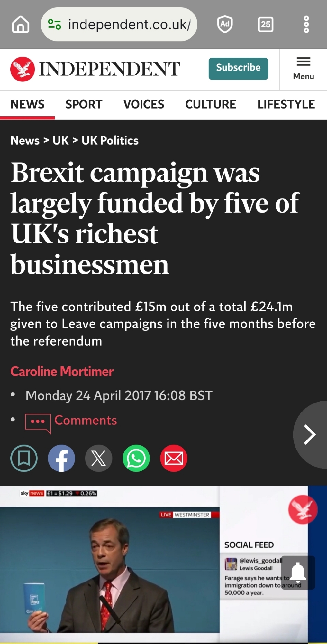The height and width of the screenshot is (644, 327).
Task: Toggle the notification bell
Action: point(298,573)
